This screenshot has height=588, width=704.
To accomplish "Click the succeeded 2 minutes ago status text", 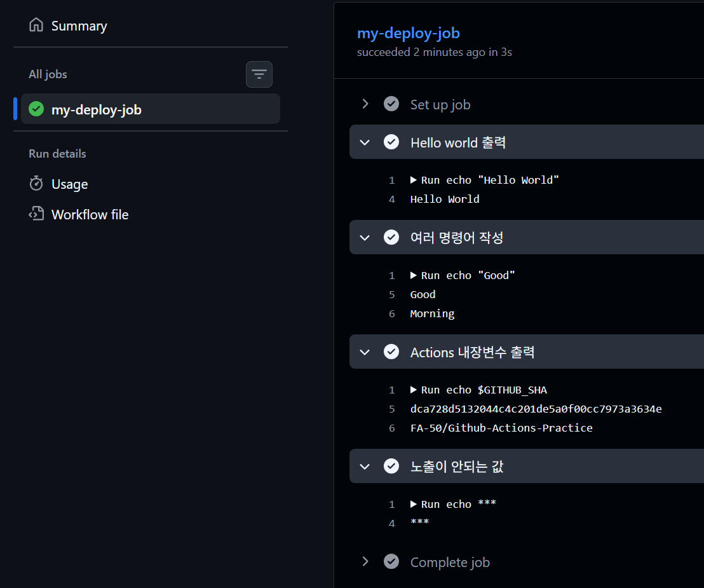I will [434, 53].
